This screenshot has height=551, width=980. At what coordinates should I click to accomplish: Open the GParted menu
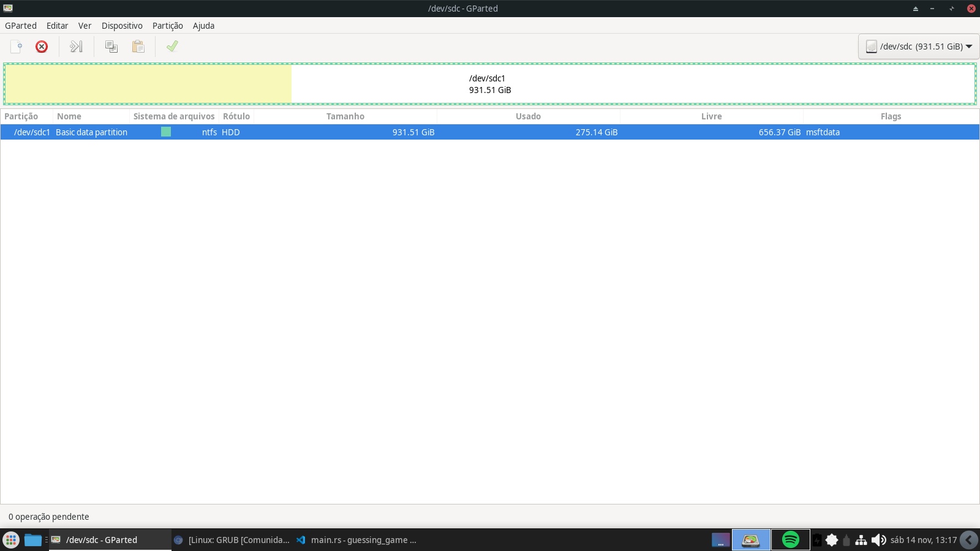coord(21,26)
